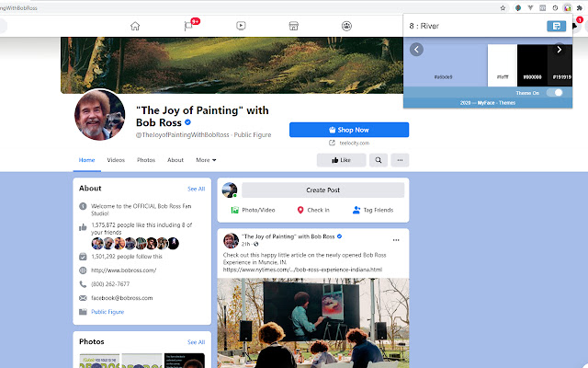Click the 1,501,292 people follow this text
Viewport: 588px width, 368px height.
pyautogui.click(x=127, y=257)
